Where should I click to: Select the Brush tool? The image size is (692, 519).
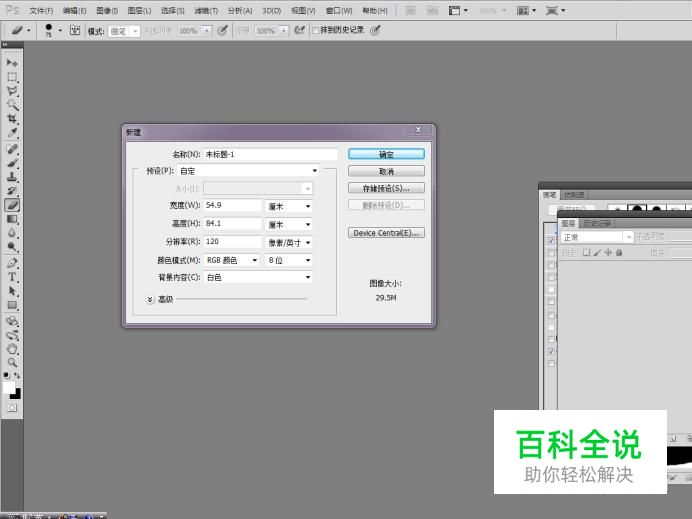(12, 163)
